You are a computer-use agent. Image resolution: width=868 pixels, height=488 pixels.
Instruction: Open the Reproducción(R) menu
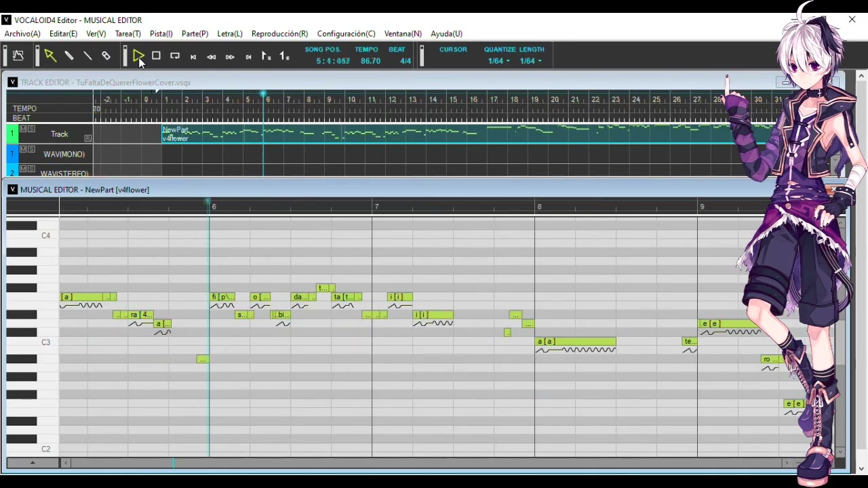click(279, 33)
